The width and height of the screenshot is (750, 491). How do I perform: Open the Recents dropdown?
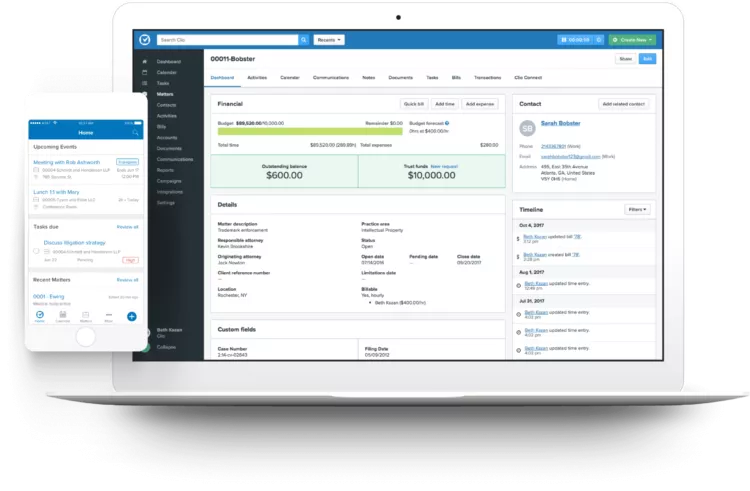(x=329, y=40)
